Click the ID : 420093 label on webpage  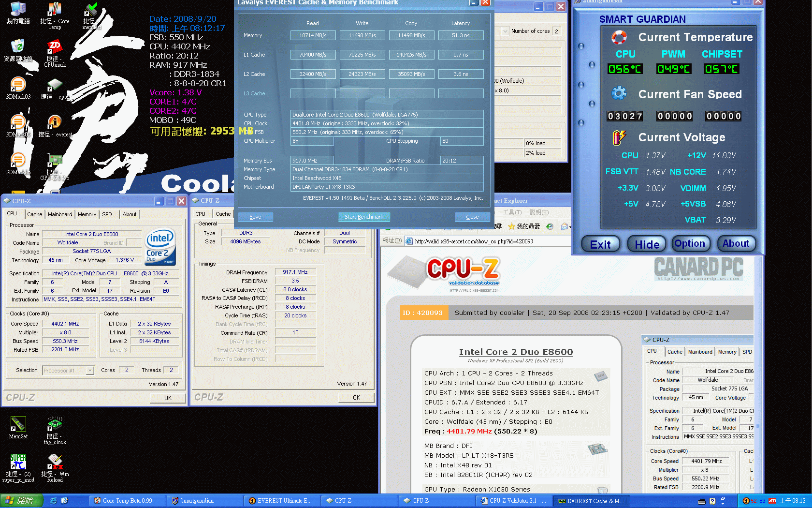point(423,313)
